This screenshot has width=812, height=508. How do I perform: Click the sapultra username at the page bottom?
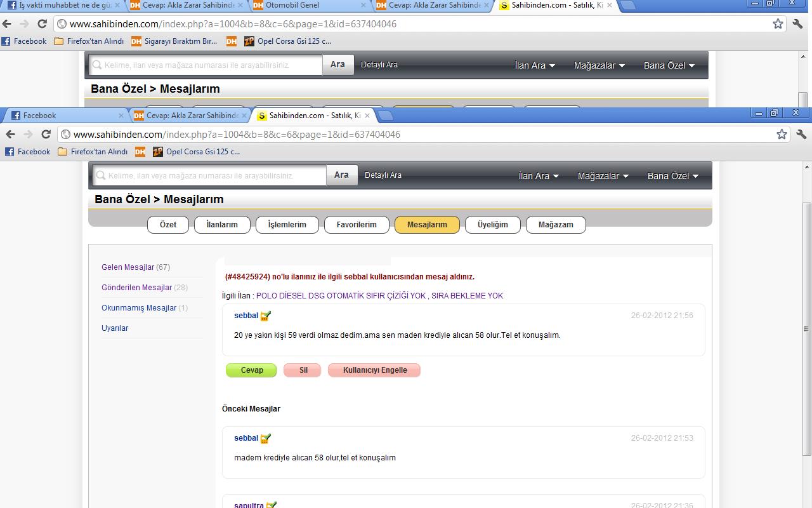pyautogui.click(x=249, y=505)
